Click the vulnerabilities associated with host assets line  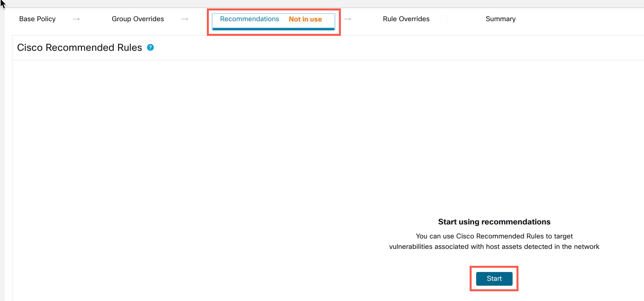(x=494, y=247)
